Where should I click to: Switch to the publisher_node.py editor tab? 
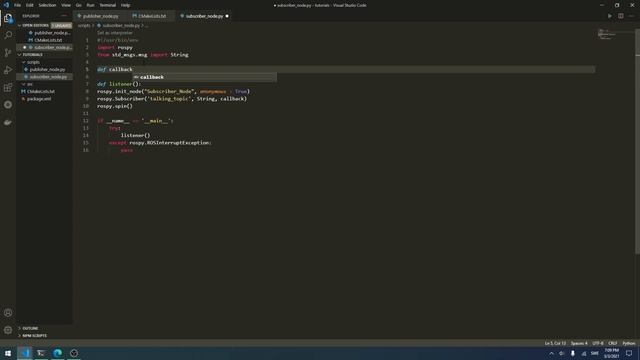point(100,16)
